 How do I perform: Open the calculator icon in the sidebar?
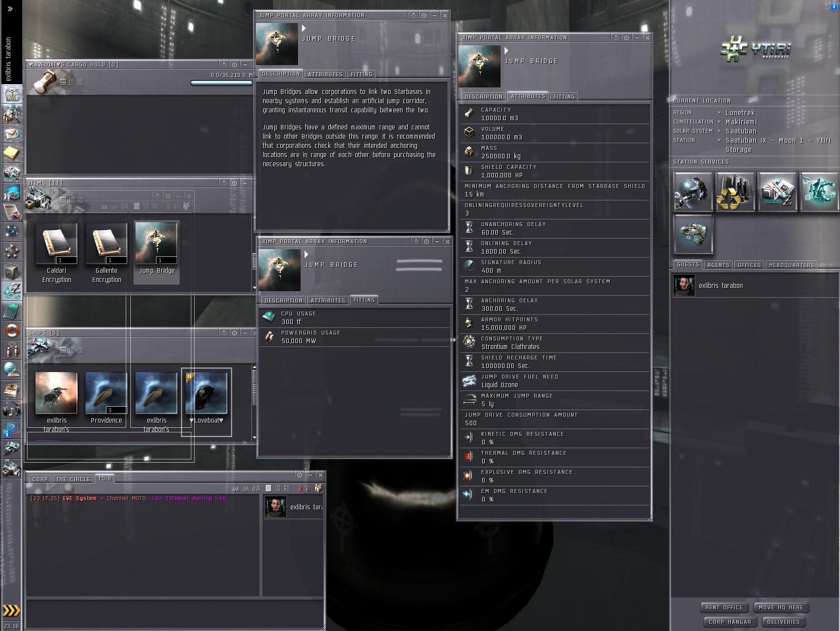11,310
